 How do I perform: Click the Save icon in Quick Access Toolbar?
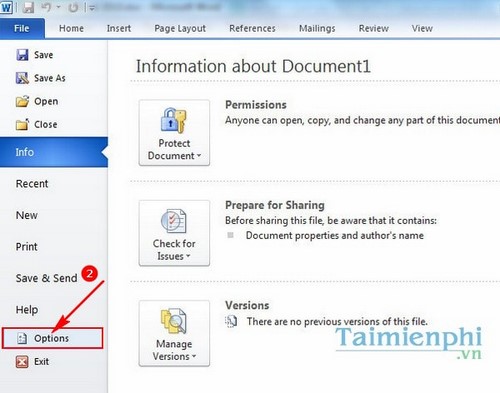pos(28,7)
